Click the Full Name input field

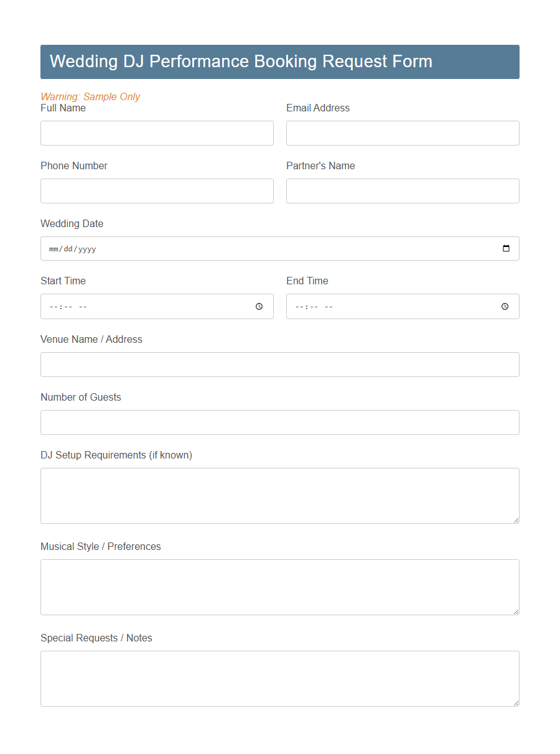157,133
